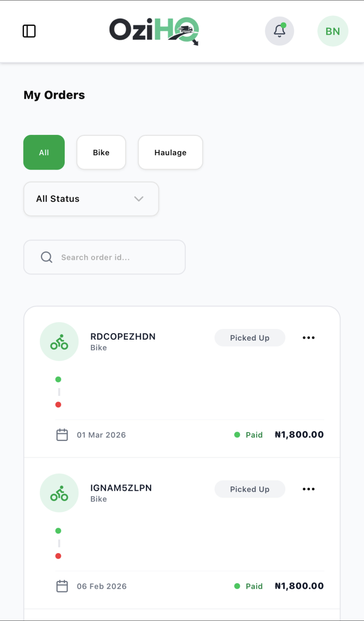The height and width of the screenshot is (621, 364).
Task: Click calendar icon beside 06 Feb 2026
Action: [62, 586]
